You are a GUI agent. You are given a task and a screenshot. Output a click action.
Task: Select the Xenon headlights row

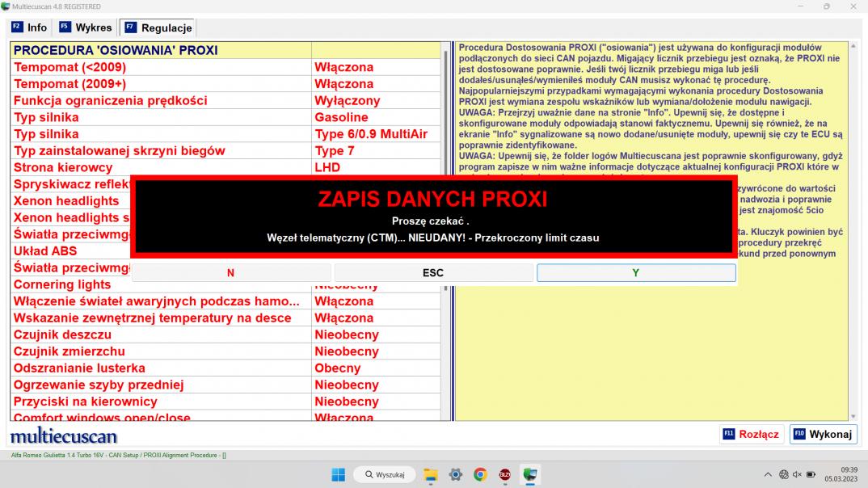click(x=70, y=201)
